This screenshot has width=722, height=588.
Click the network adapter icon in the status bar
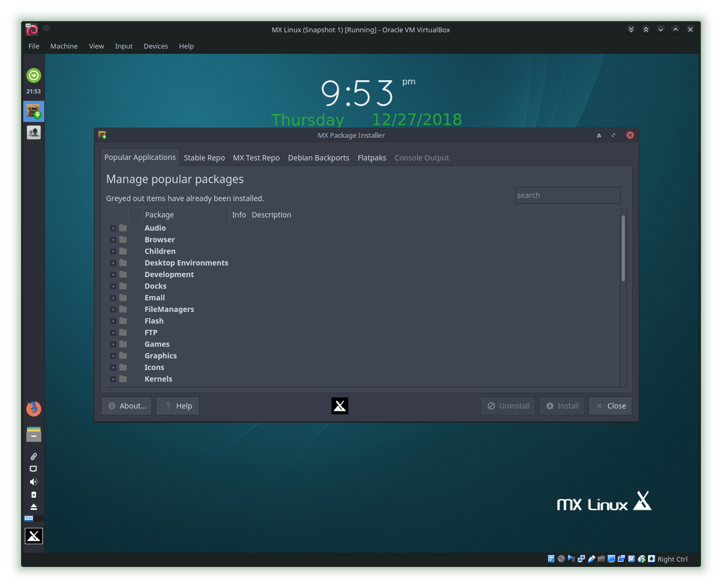582,559
